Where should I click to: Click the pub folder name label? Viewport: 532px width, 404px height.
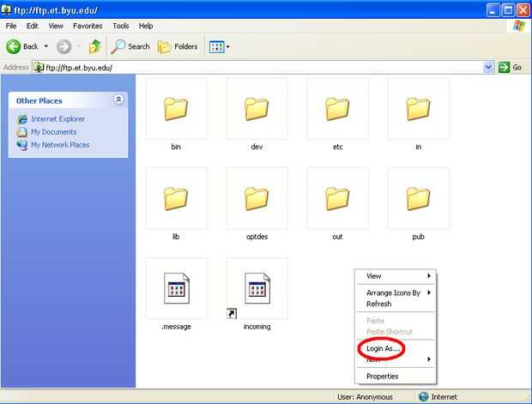[418, 237]
